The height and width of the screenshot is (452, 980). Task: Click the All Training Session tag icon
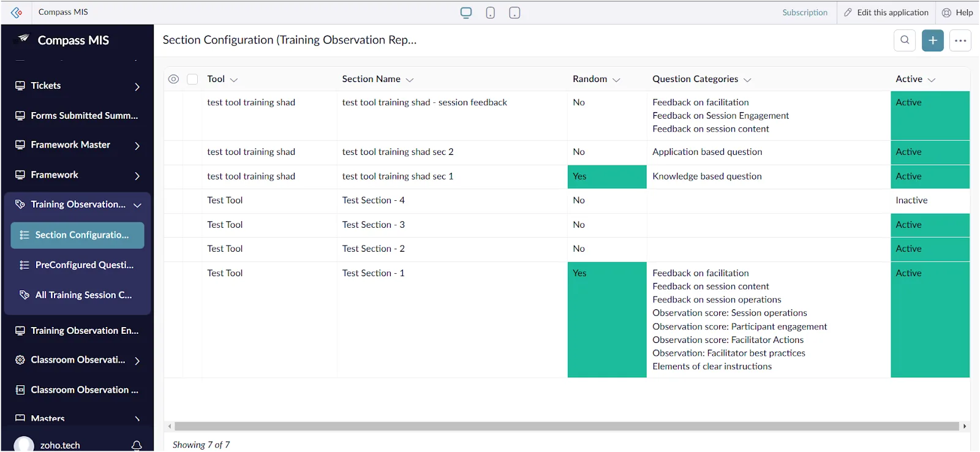(24, 295)
